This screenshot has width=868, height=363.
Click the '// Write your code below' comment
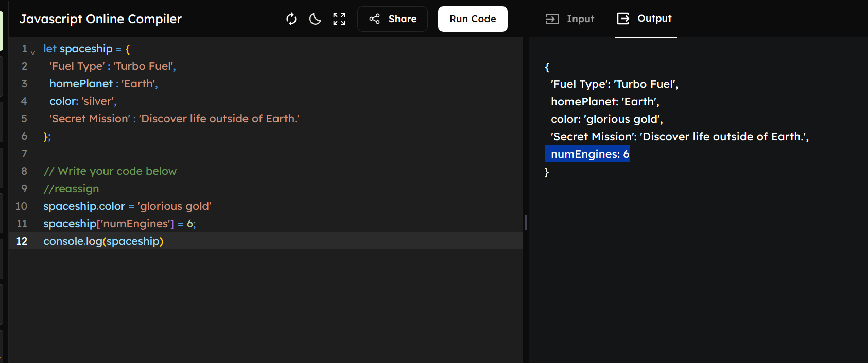tap(110, 171)
